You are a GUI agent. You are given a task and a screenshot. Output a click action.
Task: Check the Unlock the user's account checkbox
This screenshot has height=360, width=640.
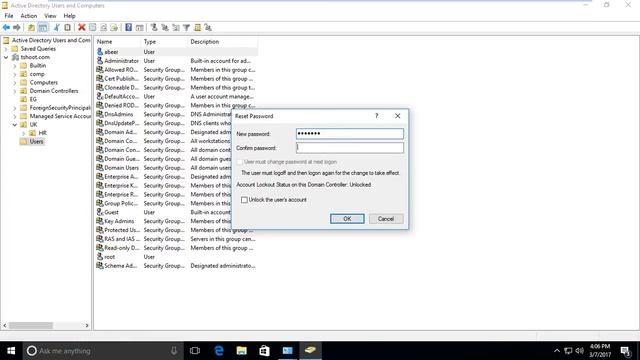[244, 200]
